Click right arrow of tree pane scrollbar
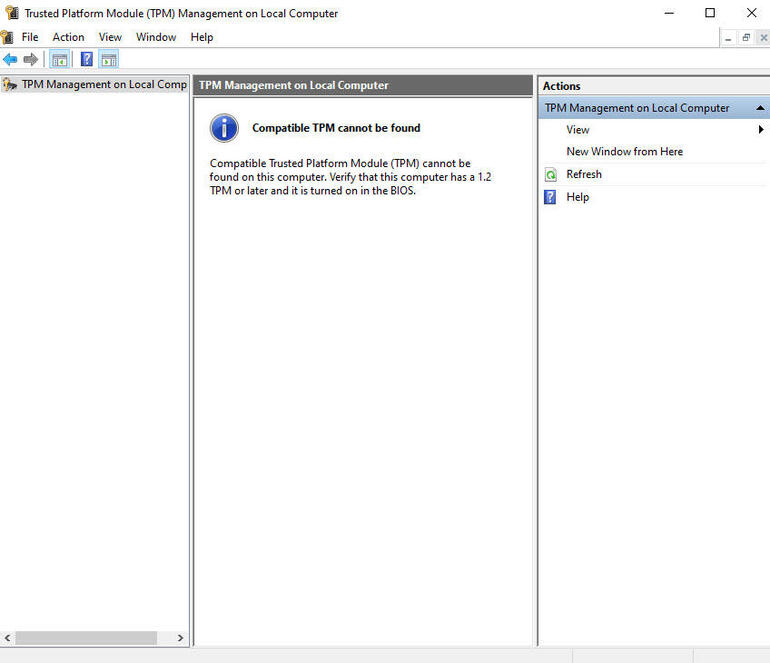Viewport: 770px width, 663px height. pos(180,638)
